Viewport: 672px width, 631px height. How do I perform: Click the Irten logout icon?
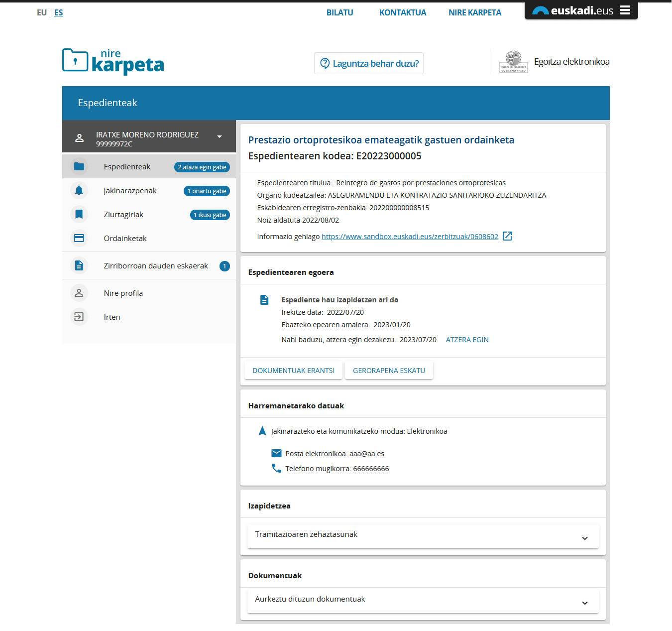(79, 317)
